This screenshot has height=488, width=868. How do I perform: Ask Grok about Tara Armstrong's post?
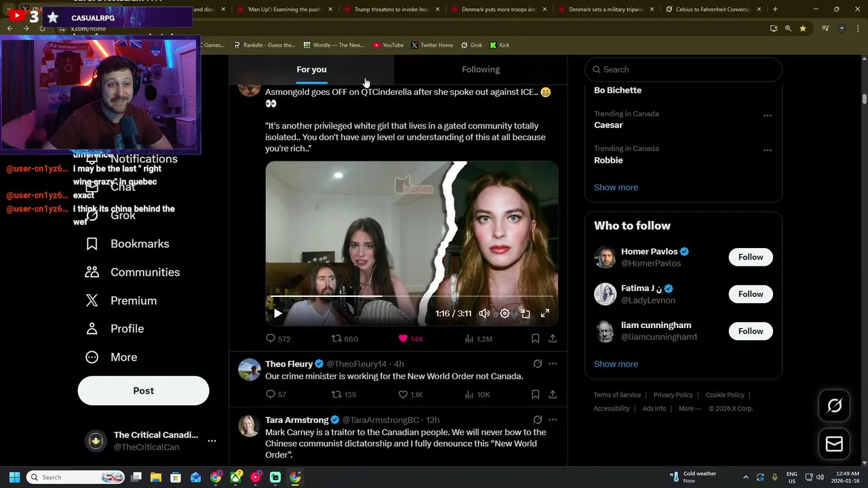point(538,420)
